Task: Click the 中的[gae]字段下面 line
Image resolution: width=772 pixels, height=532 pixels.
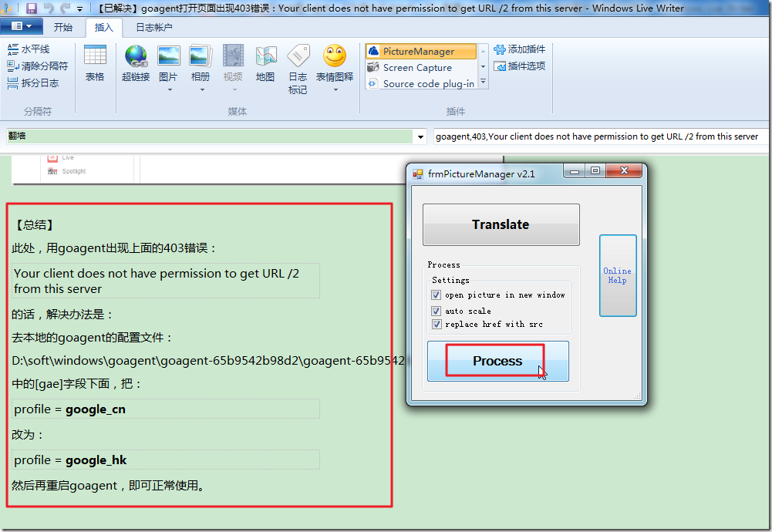Action: point(77,384)
